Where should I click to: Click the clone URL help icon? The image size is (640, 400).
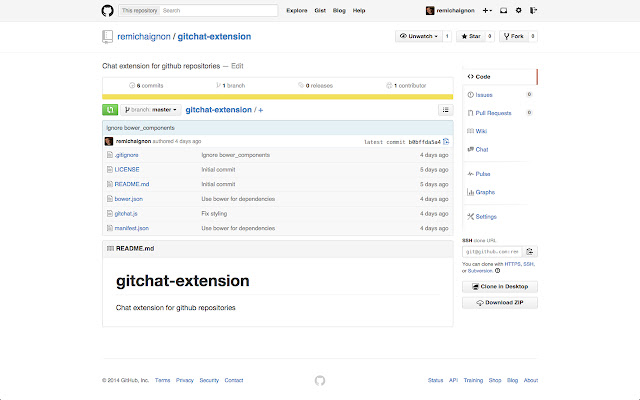tap(498, 271)
